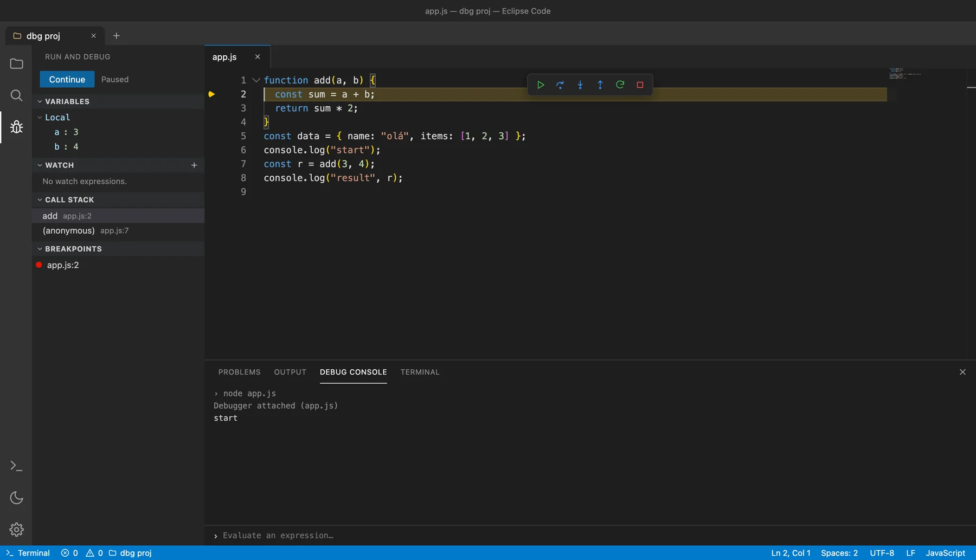The image size is (976, 560).
Task: Toggle the breakpoint dot for app.js:2
Action: [x=39, y=265]
